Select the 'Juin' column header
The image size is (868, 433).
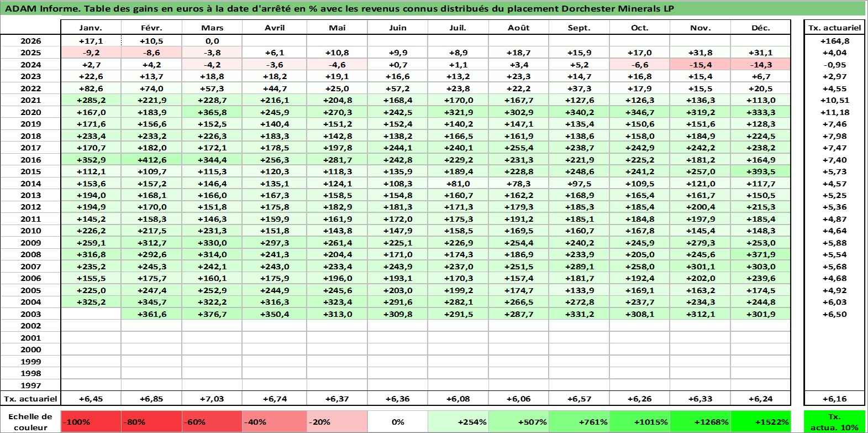(397, 28)
